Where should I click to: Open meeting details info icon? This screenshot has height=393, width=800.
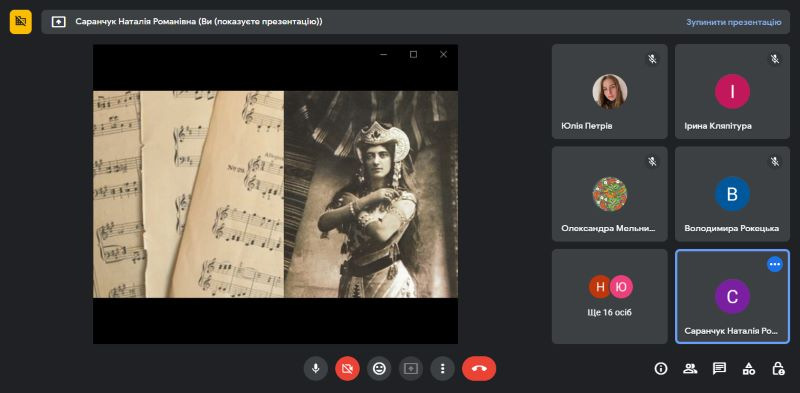(661, 369)
